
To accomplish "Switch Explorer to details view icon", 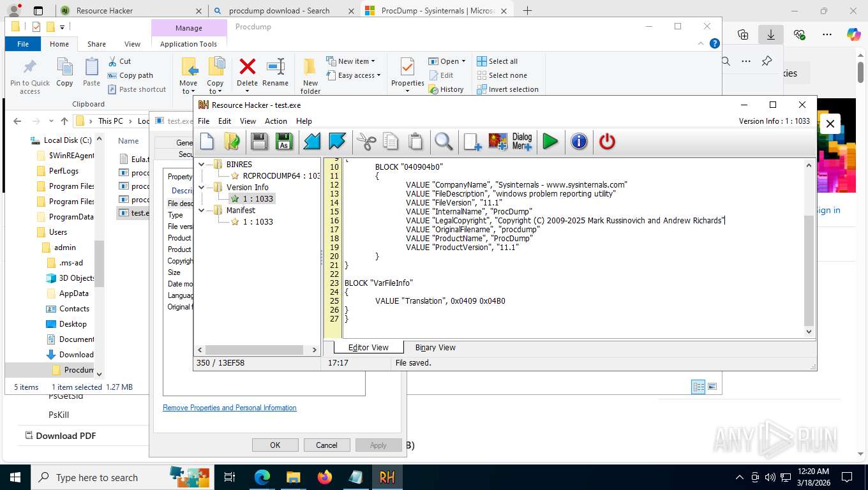I will tap(699, 387).
